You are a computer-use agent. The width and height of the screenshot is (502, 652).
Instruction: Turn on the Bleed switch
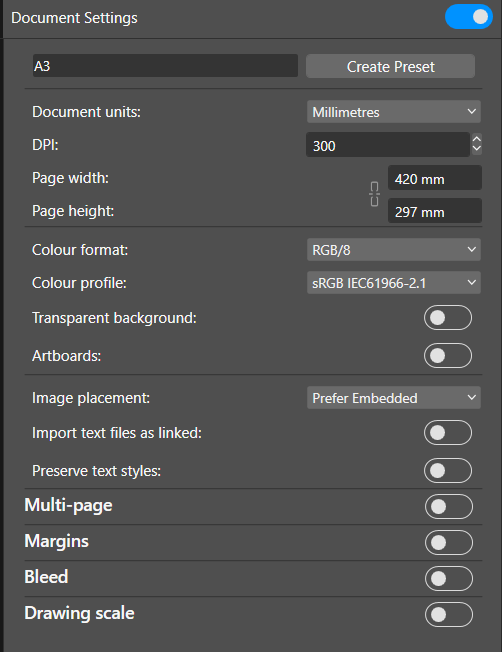click(x=449, y=578)
